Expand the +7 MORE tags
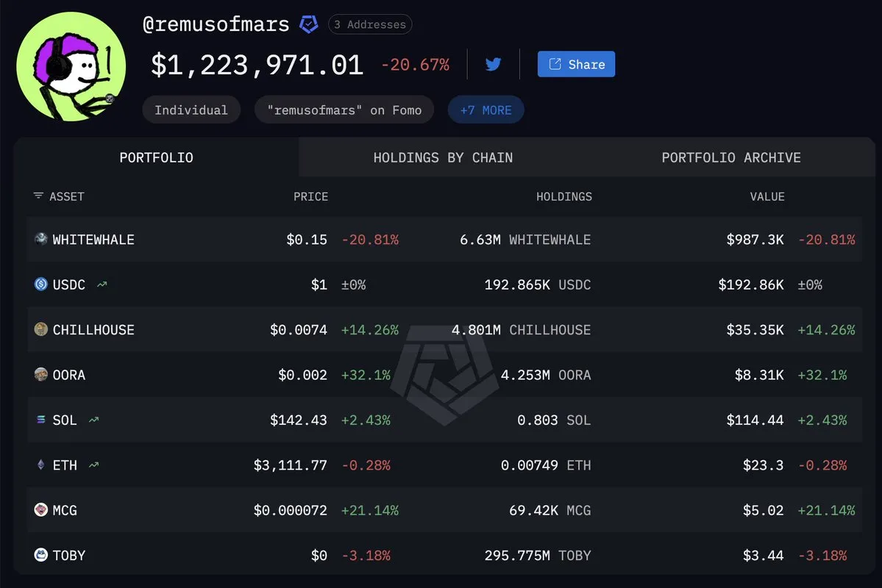The image size is (882, 588). [486, 110]
